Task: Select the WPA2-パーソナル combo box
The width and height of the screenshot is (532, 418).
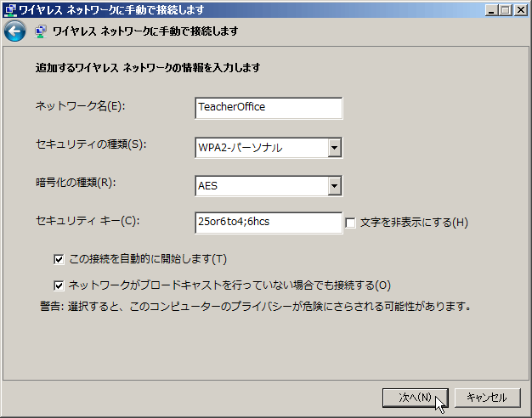Action: 269,148
